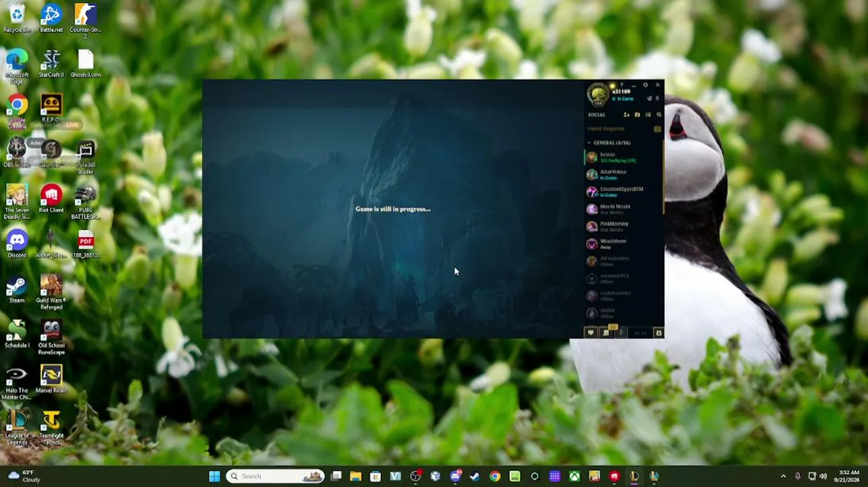The width and height of the screenshot is (868, 487).
Task: Open Google Chrome desktop shortcut
Action: click(x=17, y=112)
